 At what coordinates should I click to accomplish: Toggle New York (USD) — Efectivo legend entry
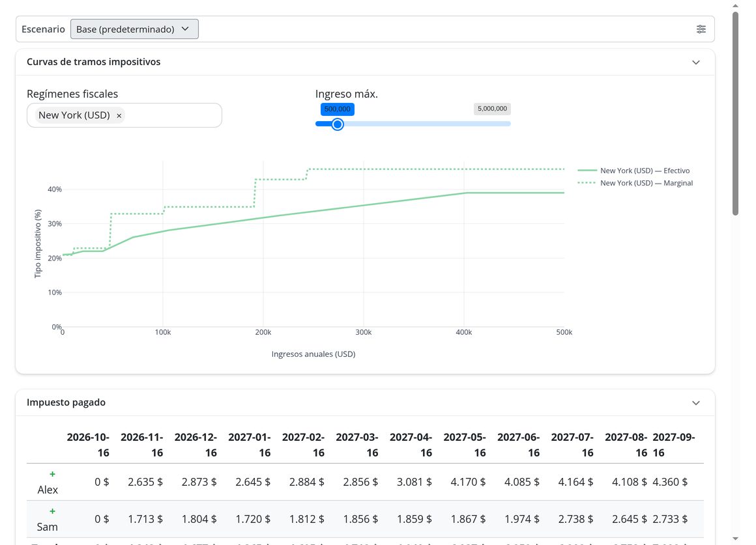pyautogui.click(x=634, y=171)
